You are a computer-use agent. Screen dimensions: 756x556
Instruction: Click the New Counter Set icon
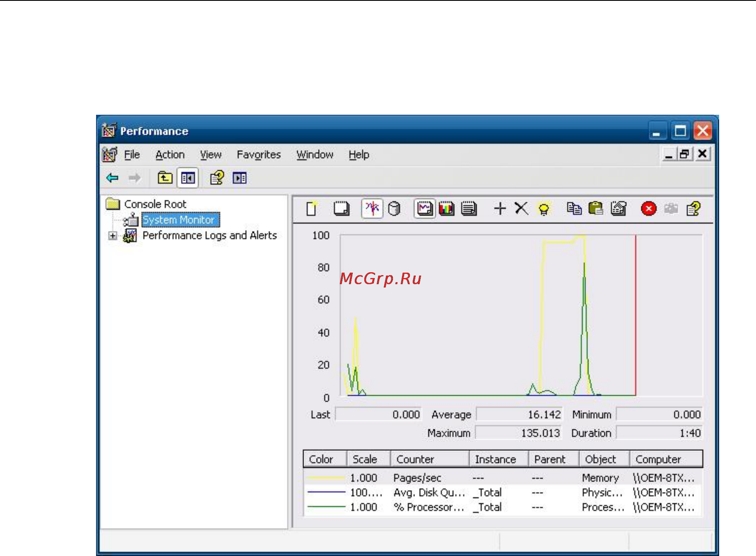pyautogui.click(x=312, y=208)
